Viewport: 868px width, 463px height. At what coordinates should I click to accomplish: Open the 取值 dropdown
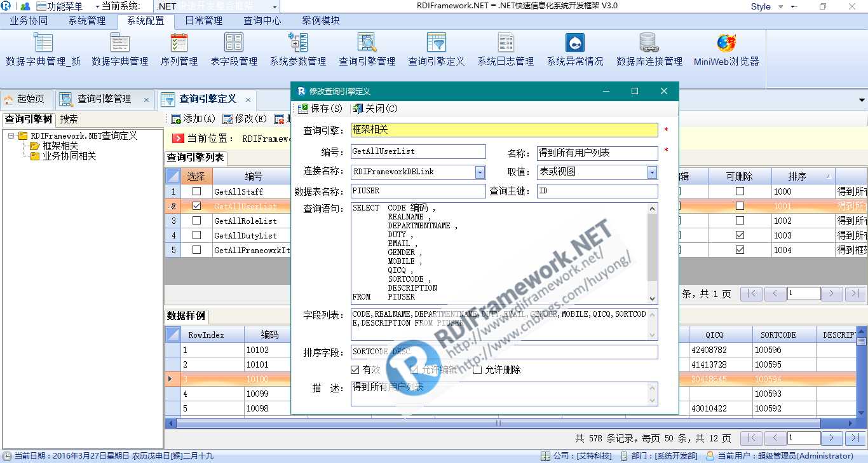click(653, 172)
